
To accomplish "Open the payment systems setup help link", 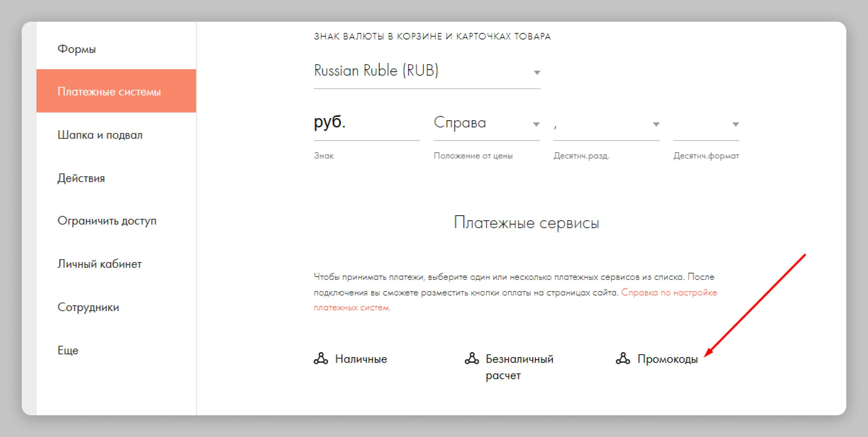I will pyautogui.click(x=668, y=292).
